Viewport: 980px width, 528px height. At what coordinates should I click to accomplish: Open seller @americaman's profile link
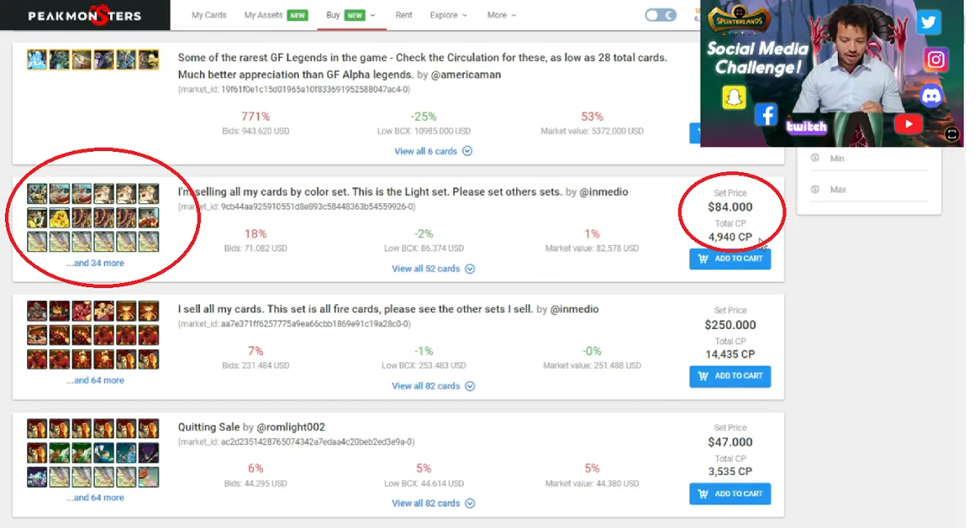pos(465,74)
